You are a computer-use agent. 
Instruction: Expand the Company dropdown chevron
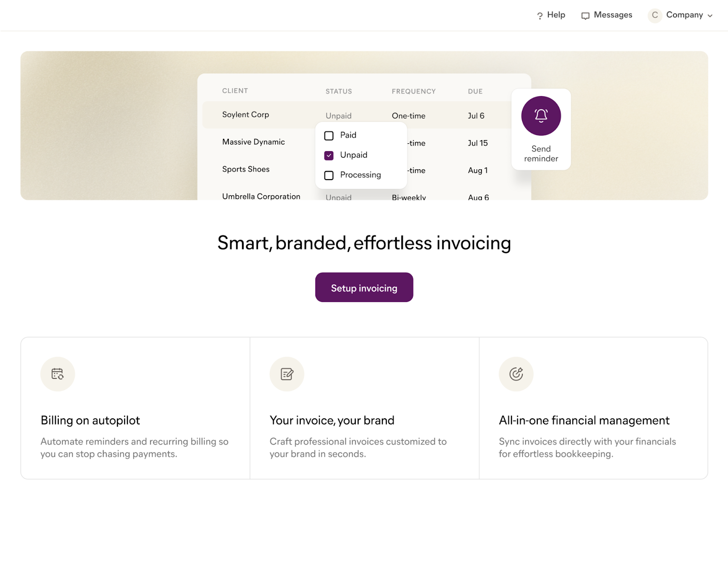point(710,16)
